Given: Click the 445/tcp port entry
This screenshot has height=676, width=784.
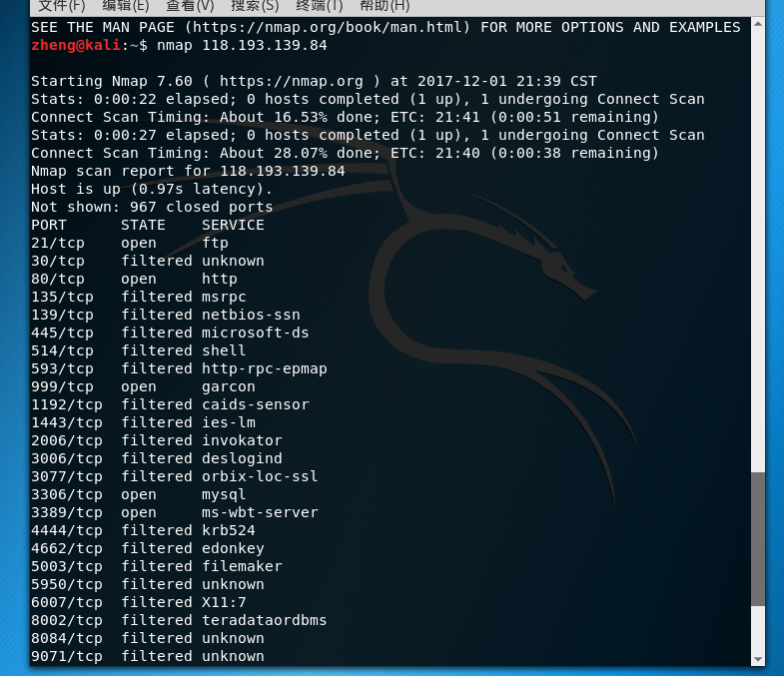Looking at the screenshot, I should tap(62, 333).
